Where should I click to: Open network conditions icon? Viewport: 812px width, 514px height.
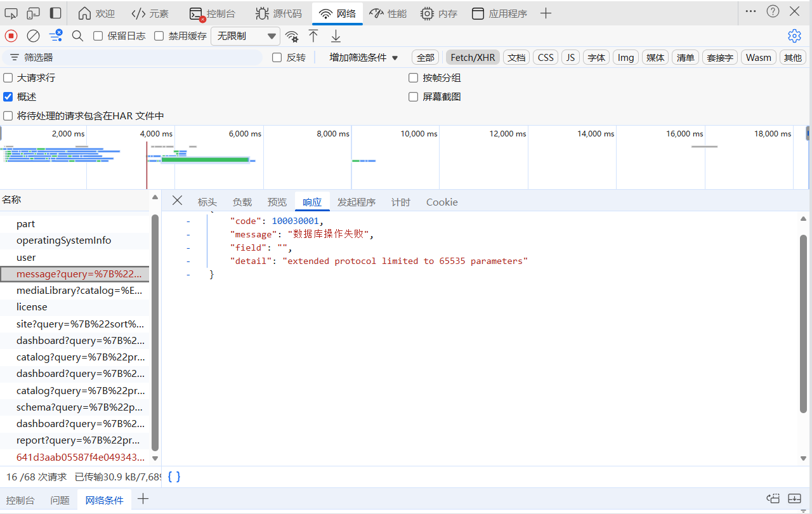292,36
